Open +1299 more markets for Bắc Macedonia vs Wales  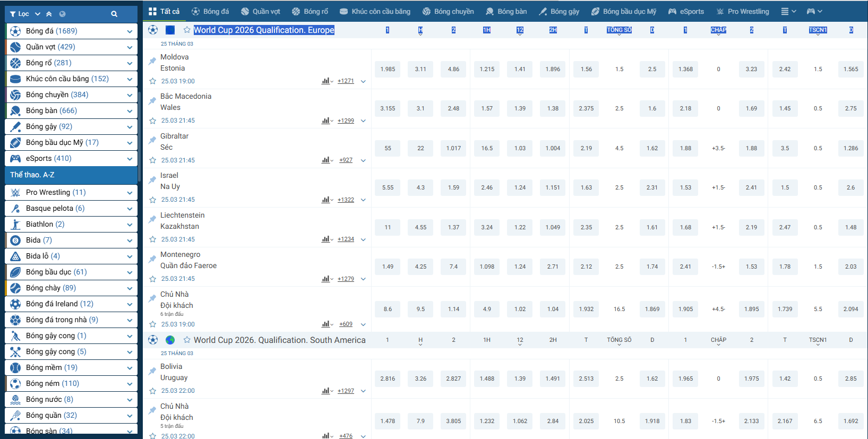[x=346, y=121]
